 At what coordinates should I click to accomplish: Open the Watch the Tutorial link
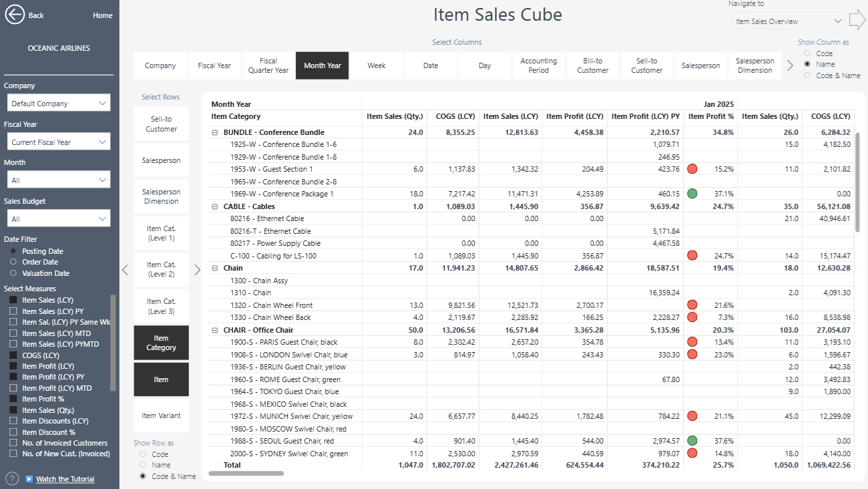point(65,479)
